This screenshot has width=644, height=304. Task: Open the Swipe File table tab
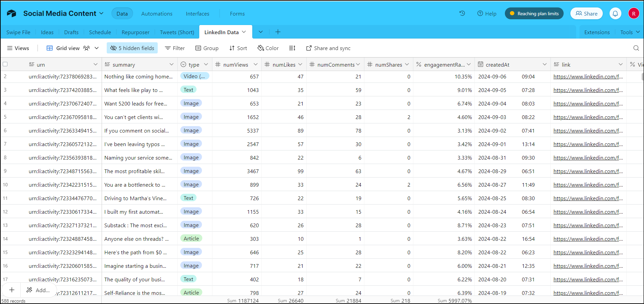[18, 32]
